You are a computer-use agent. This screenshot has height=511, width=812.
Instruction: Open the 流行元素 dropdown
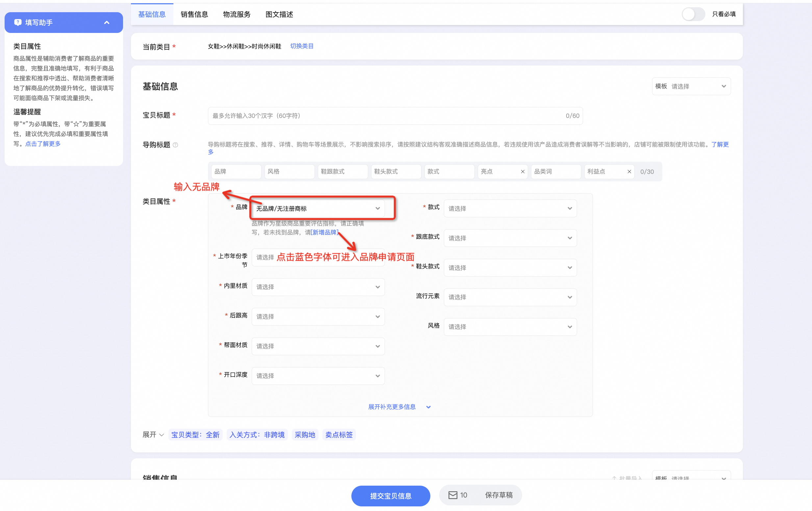tap(510, 297)
